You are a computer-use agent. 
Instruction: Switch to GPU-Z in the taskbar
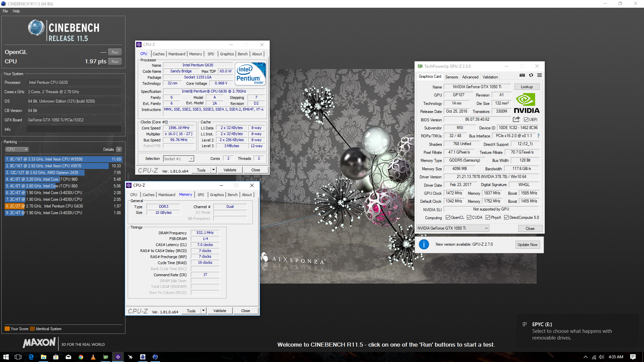click(x=106, y=357)
